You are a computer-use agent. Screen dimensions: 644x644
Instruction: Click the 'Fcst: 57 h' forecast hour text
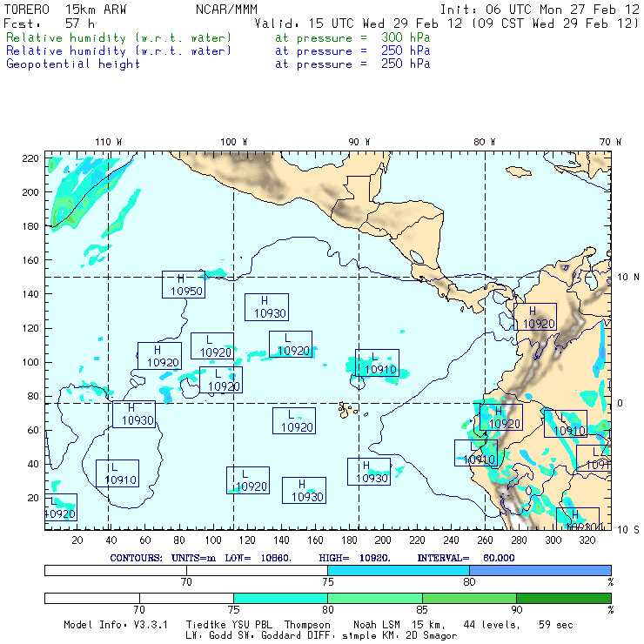(x=50, y=23)
